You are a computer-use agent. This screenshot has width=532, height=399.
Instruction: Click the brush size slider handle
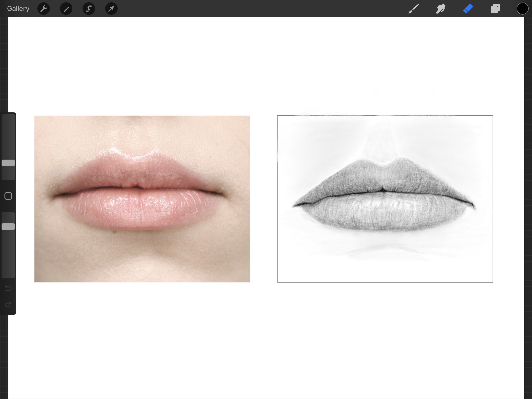pyautogui.click(x=8, y=163)
